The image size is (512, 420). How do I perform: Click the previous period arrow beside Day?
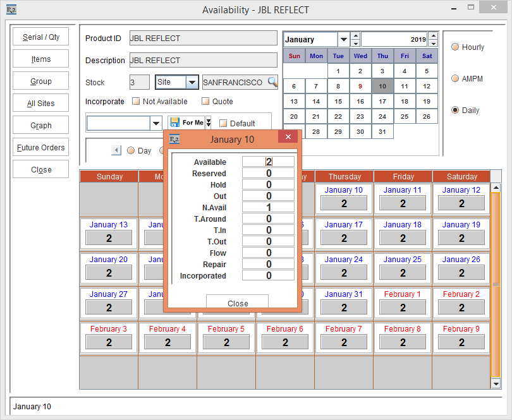116,150
